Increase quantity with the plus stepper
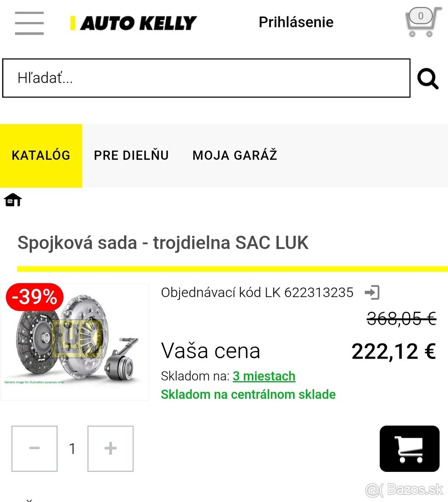 [110, 448]
